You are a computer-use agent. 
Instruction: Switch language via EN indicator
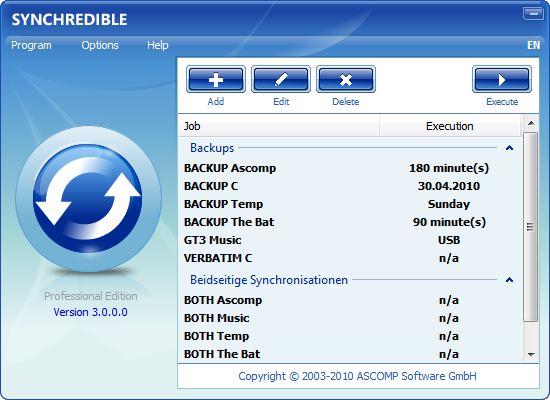click(x=534, y=45)
